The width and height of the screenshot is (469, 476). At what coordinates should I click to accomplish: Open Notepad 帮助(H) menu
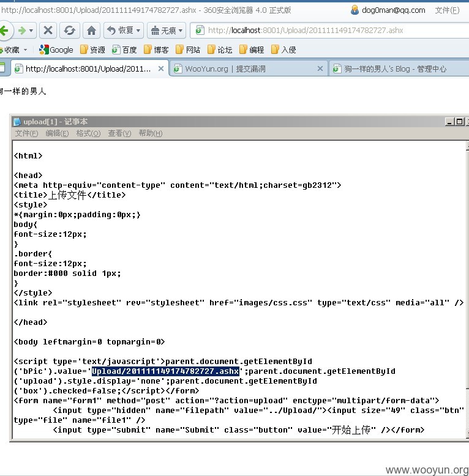click(x=151, y=133)
